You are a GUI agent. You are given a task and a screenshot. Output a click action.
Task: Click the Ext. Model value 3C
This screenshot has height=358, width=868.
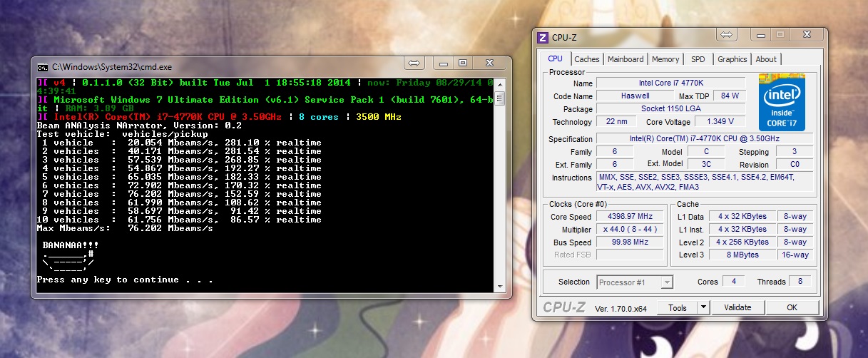coord(706,165)
